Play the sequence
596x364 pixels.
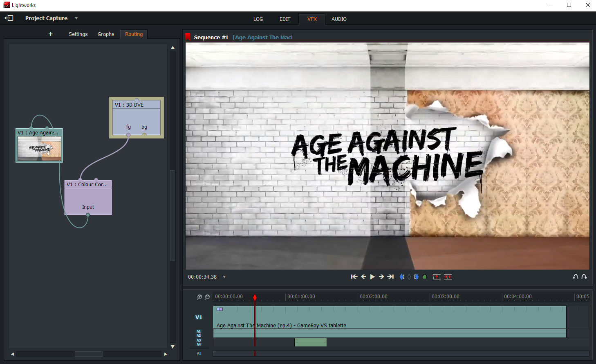pyautogui.click(x=372, y=277)
